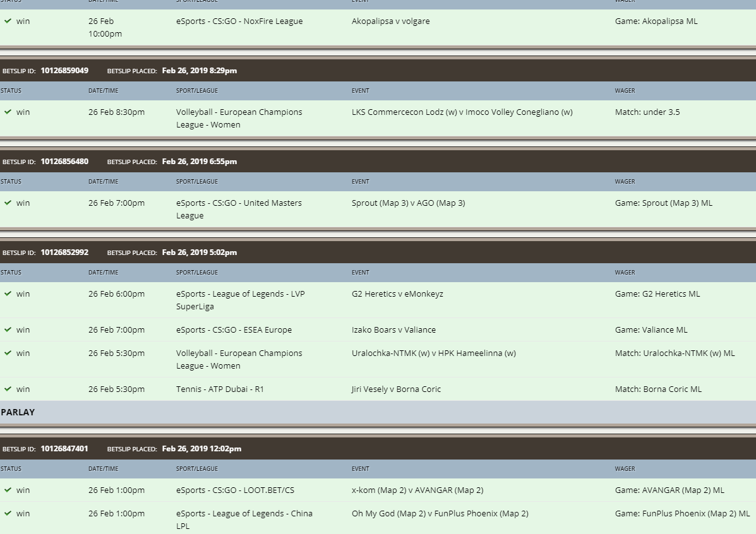Click placed date Feb 26, 2019 5:02pm

200,252
